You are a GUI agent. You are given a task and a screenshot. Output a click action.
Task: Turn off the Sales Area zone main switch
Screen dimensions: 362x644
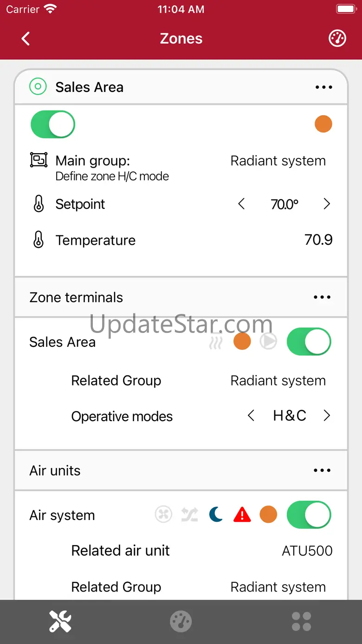click(x=53, y=124)
